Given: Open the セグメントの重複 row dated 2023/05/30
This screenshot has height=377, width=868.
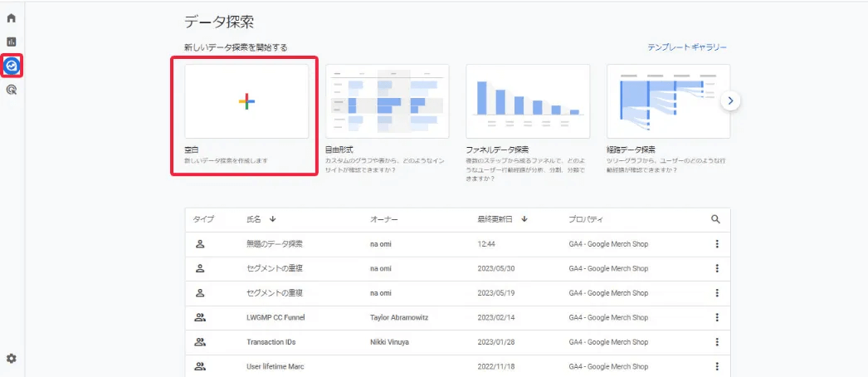Looking at the screenshot, I should click(x=275, y=268).
